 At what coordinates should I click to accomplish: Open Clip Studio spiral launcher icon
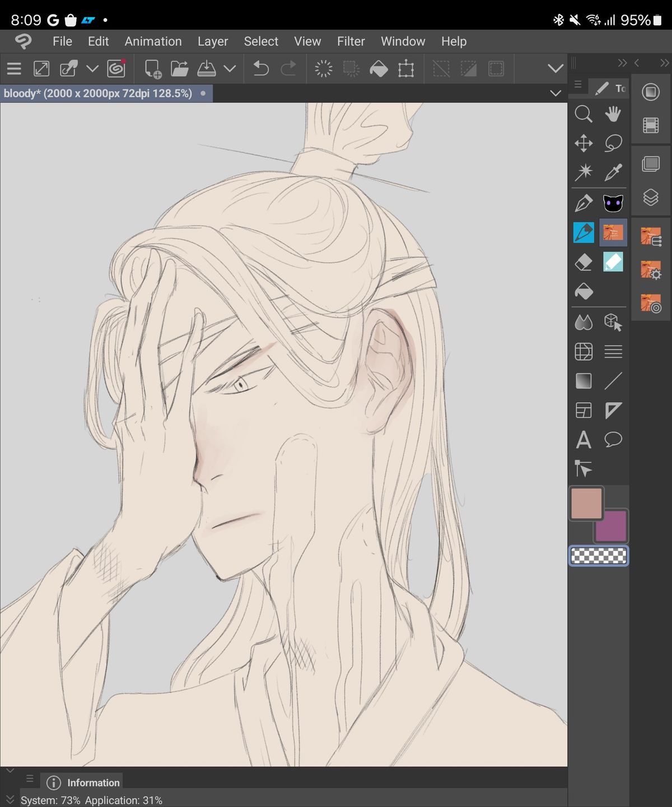click(x=116, y=69)
